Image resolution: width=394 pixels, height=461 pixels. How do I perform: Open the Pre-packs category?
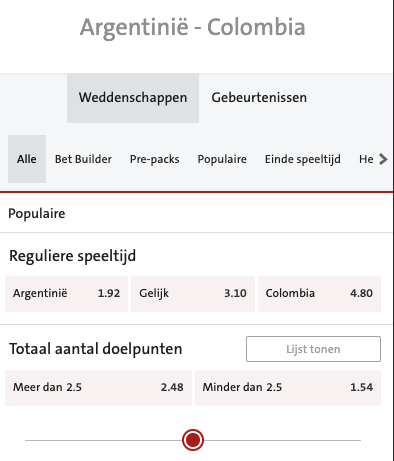tap(155, 159)
